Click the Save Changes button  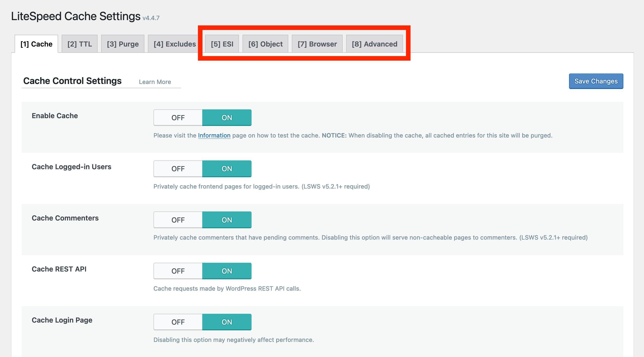[596, 81]
